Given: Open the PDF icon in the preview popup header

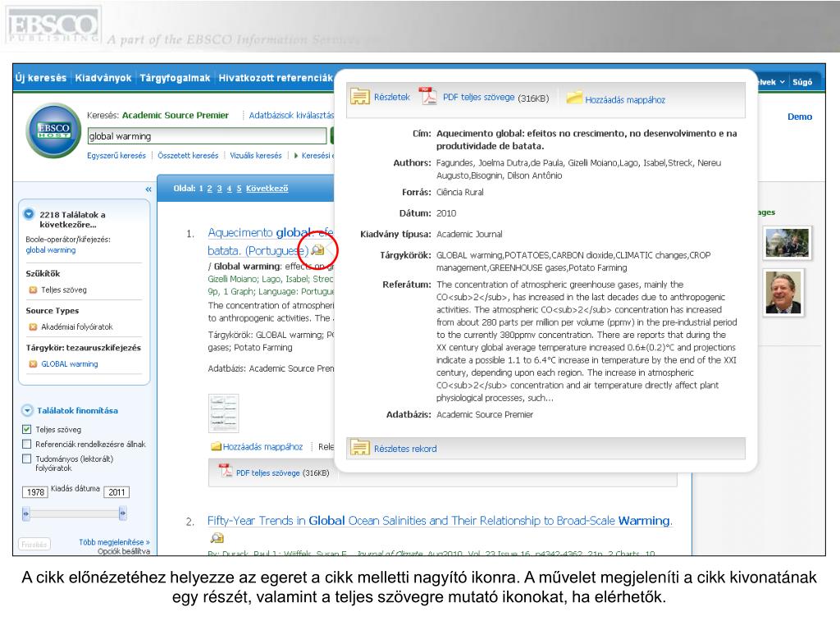Looking at the screenshot, I should [x=428, y=97].
